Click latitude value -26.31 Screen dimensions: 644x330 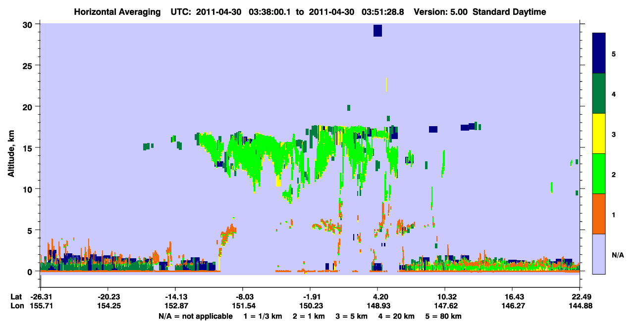coord(40,297)
